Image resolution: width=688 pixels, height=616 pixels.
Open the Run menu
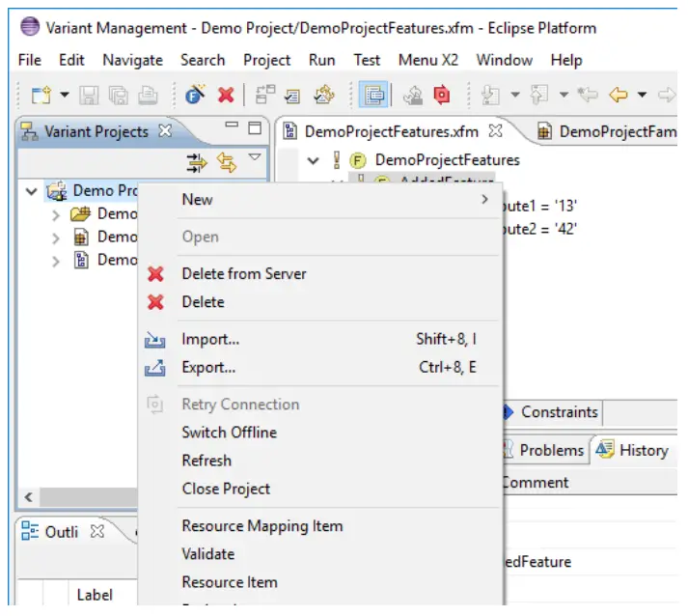pyautogui.click(x=321, y=60)
